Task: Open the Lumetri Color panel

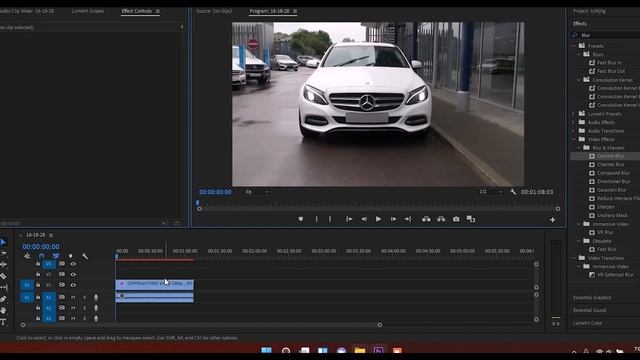Action: 587,323
